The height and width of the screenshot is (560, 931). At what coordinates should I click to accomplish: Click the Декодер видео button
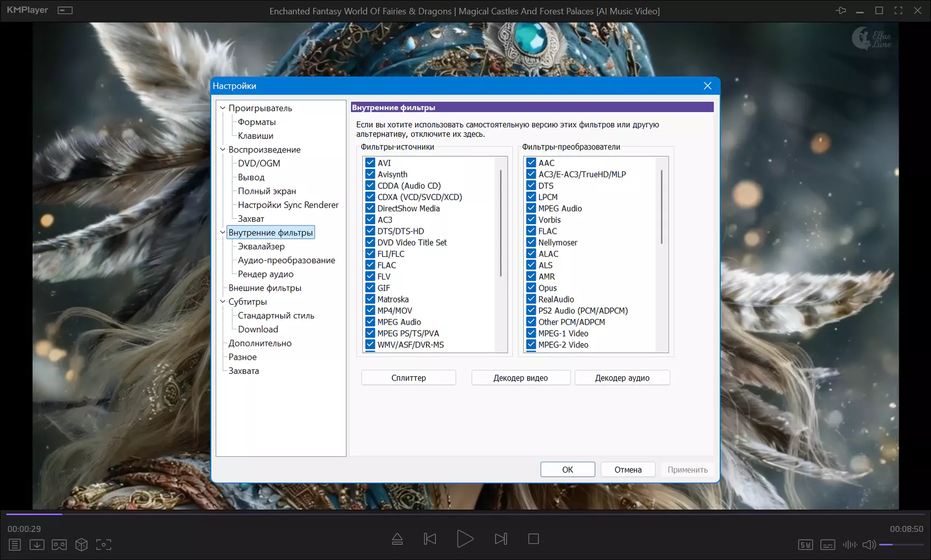520,378
